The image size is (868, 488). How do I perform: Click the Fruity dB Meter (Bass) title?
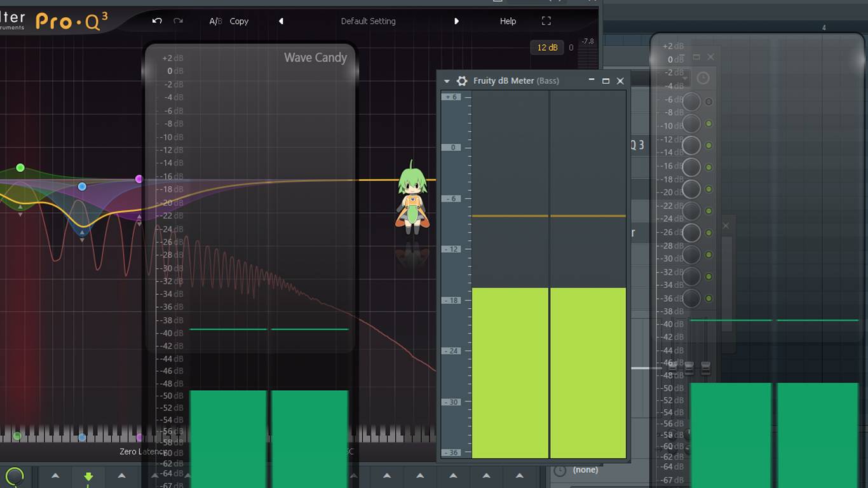(516, 81)
